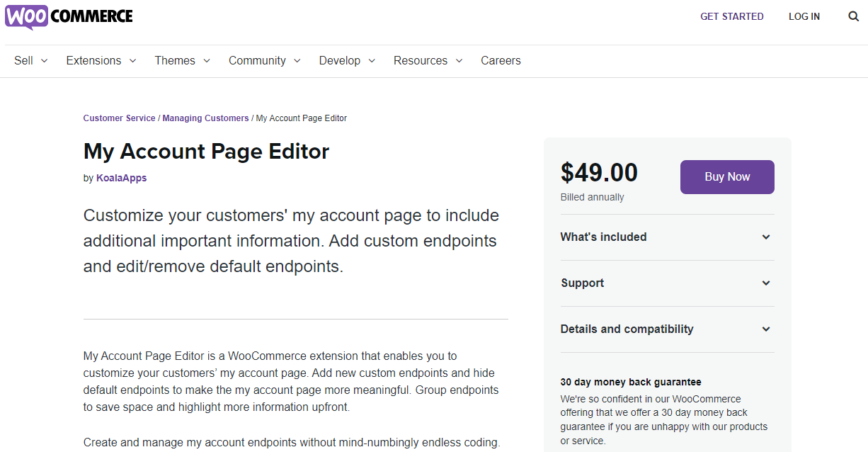The width and height of the screenshot is (868, 452).
Task: Click GET STARTED link
Action: pos(732,16)
